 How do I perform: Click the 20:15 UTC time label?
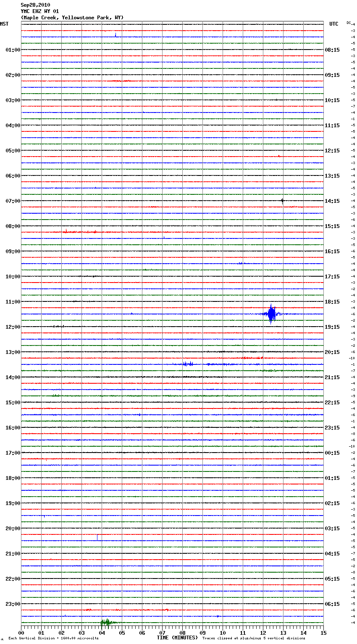[x=332, y=352]
